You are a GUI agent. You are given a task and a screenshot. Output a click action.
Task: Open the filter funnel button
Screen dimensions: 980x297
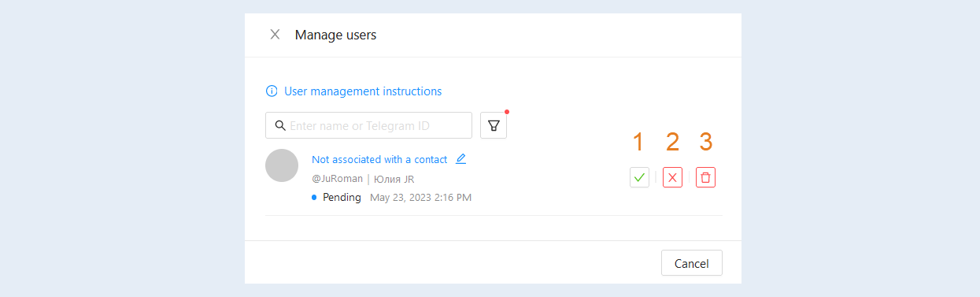click(494, 125)
